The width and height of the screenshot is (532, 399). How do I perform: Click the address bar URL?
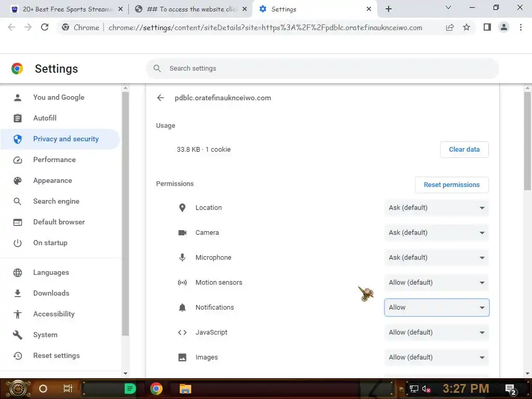pyautogui.click(x=265, y=28)
